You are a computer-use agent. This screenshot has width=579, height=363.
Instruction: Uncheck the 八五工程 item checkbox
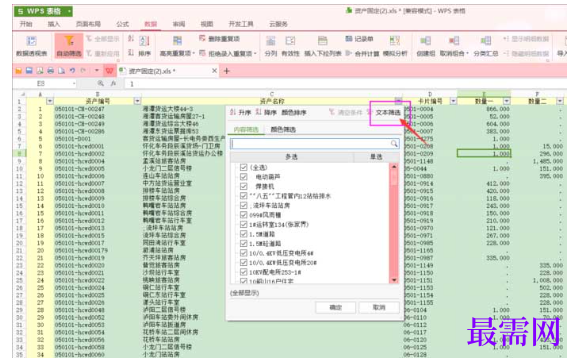point(243,196)
